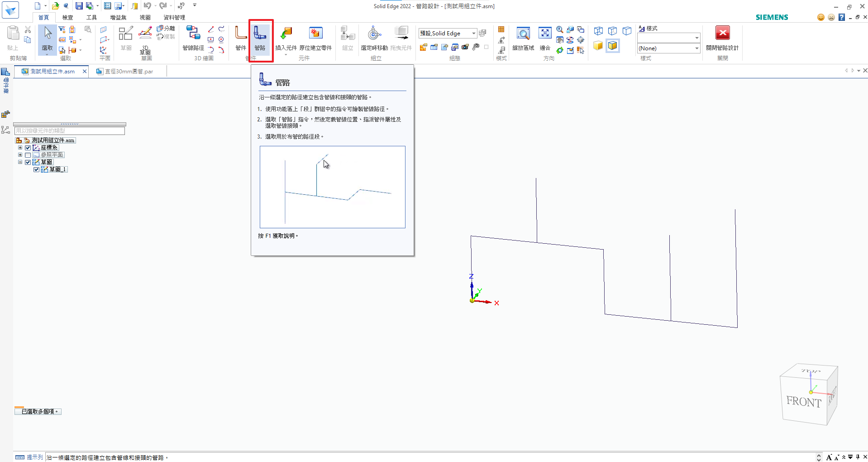Expand the 選取 dropdown arrow below select

coord(47,54)
